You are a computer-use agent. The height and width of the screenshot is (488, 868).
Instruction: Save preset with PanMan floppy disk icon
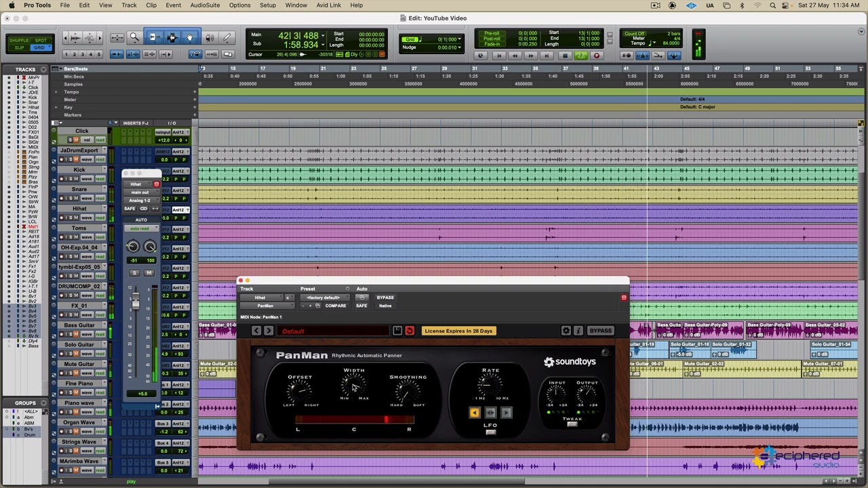pyautogui.click(x=397, y=331)
